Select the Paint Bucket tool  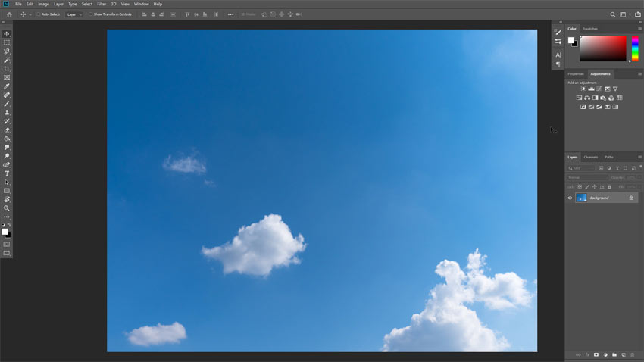7,139
